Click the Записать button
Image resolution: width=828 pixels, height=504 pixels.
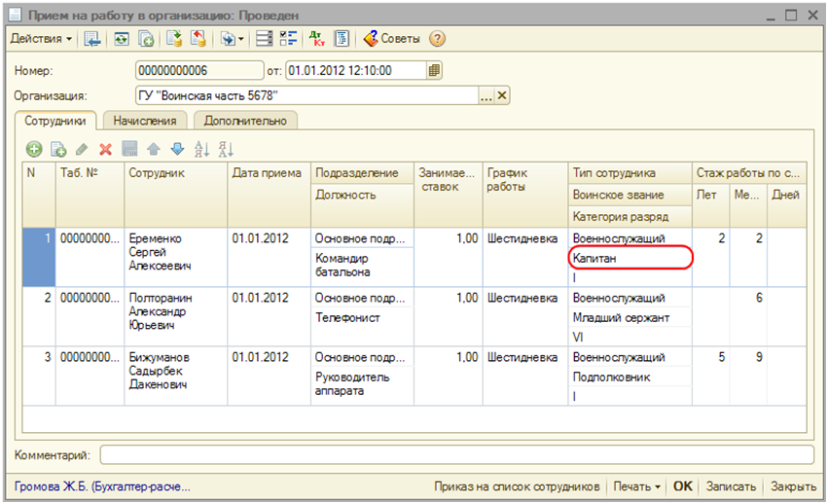coord(730,486)
